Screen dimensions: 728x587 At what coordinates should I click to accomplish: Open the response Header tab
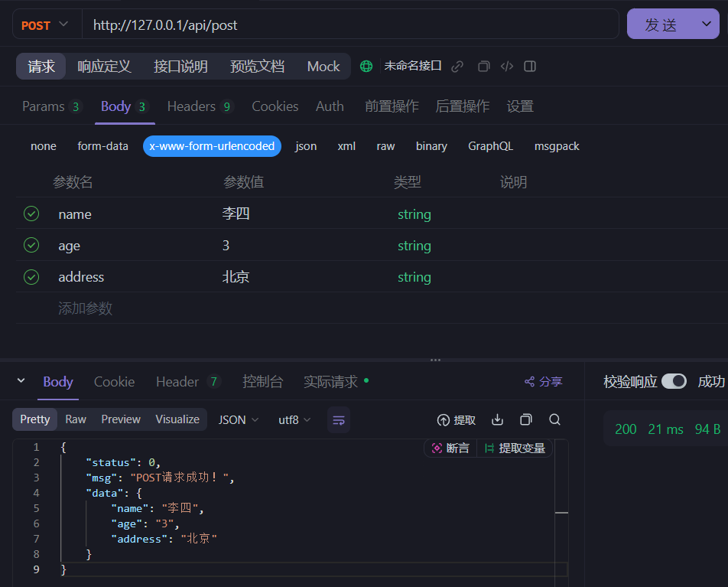(188, 382)
